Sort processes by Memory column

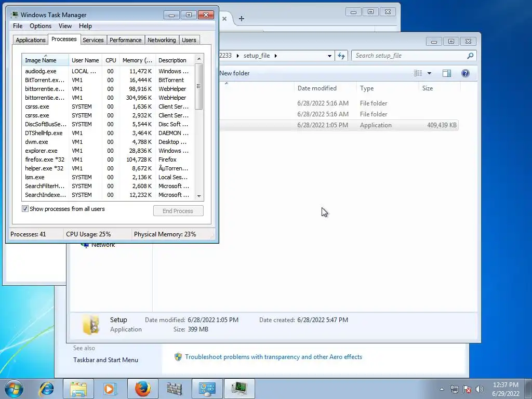tap(137, 60)
